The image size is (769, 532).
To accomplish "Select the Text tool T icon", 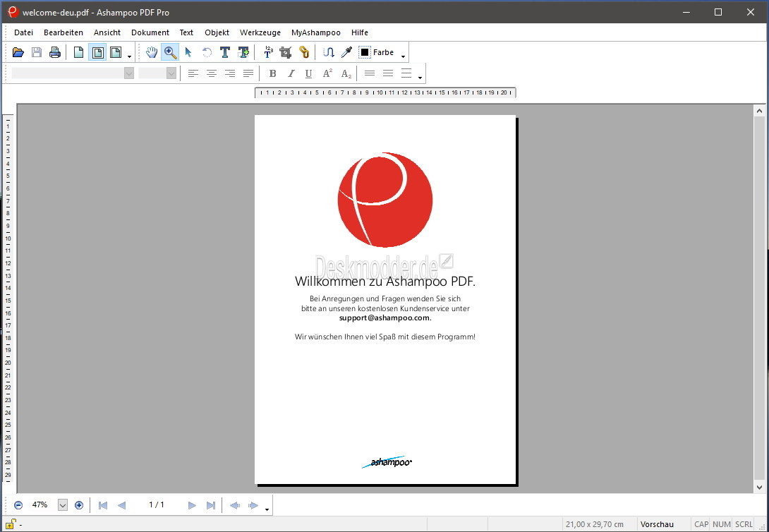I will coord(225,52).
